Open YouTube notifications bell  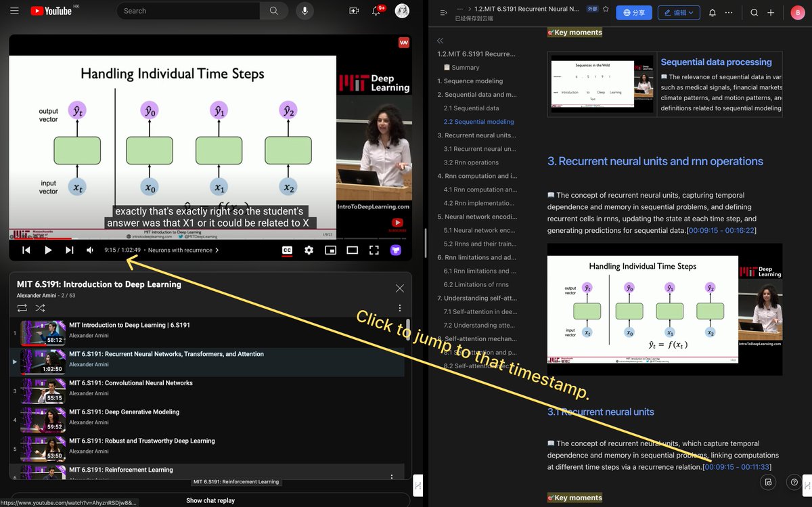coord(376,11)
